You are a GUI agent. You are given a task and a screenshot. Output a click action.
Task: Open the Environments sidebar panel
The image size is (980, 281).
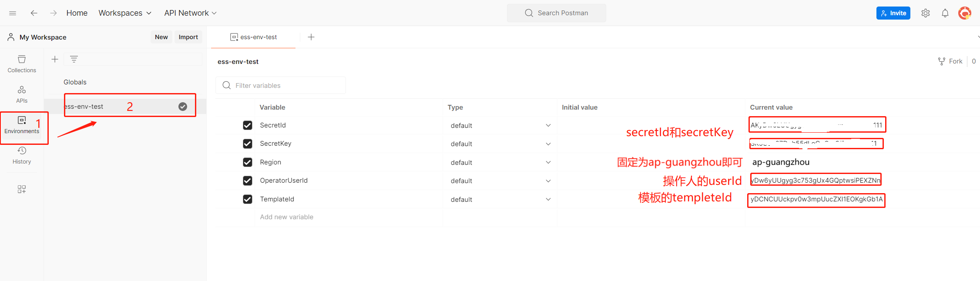(x=22, y=125)
